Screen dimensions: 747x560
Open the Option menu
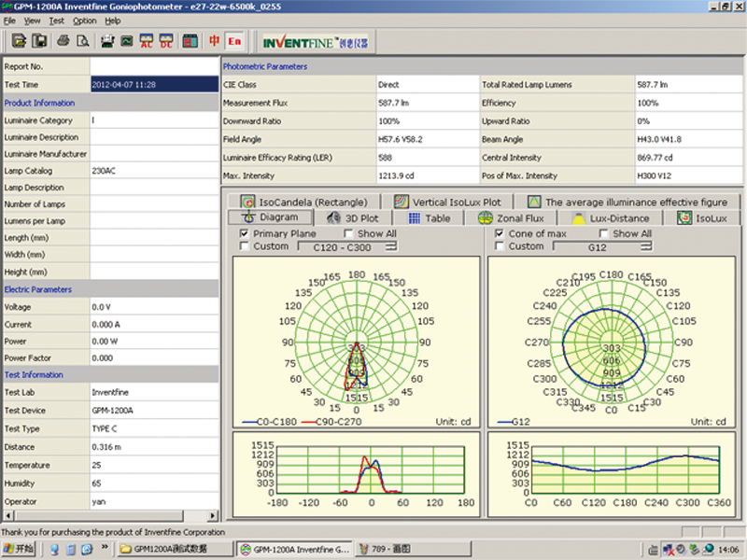[84, 20]
